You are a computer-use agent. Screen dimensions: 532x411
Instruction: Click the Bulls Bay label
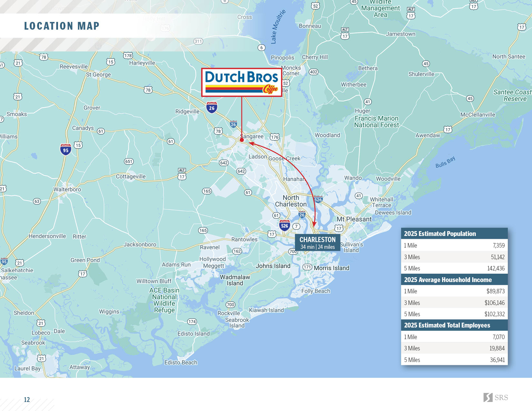(x=445, y=162)
